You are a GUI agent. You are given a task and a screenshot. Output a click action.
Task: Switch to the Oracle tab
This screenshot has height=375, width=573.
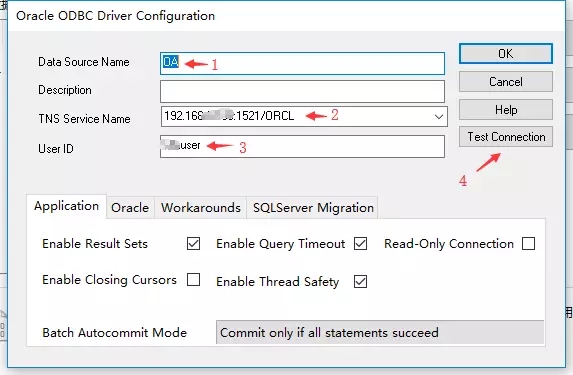130,208
